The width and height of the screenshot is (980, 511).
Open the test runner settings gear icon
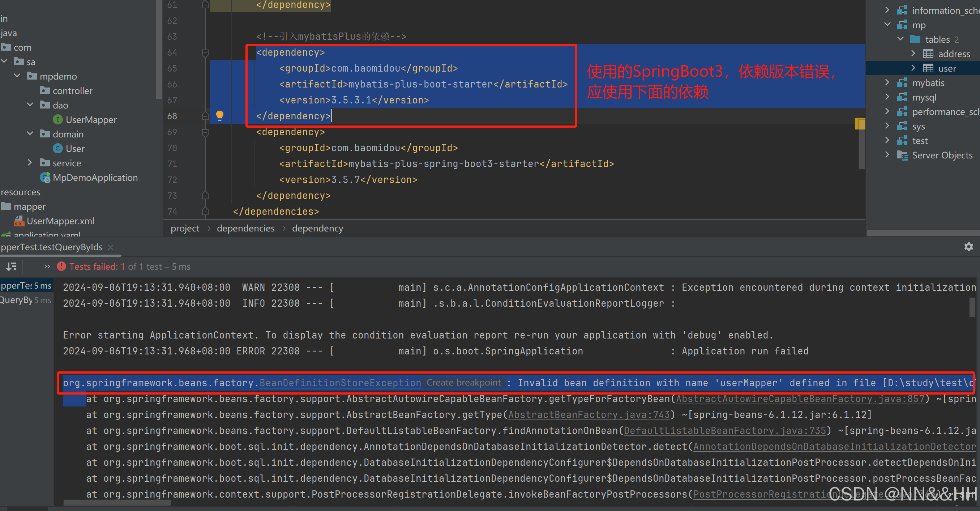click(x=968, y=247)
